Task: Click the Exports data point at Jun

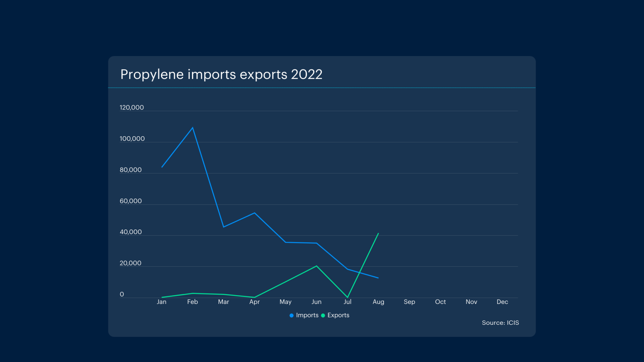Action: pyautogui.click(x=317, y=265)
